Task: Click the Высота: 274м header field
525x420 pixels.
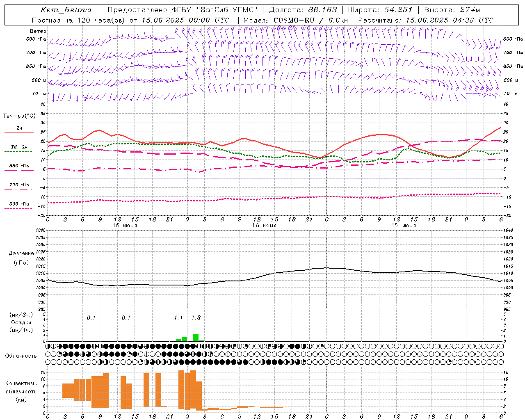Action: 452,10
